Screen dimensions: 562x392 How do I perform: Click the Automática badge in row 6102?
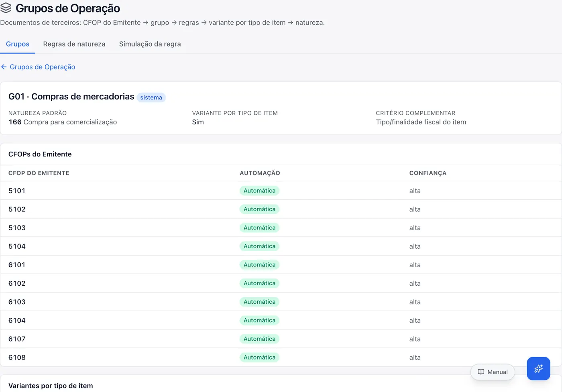tap(260, 283)
